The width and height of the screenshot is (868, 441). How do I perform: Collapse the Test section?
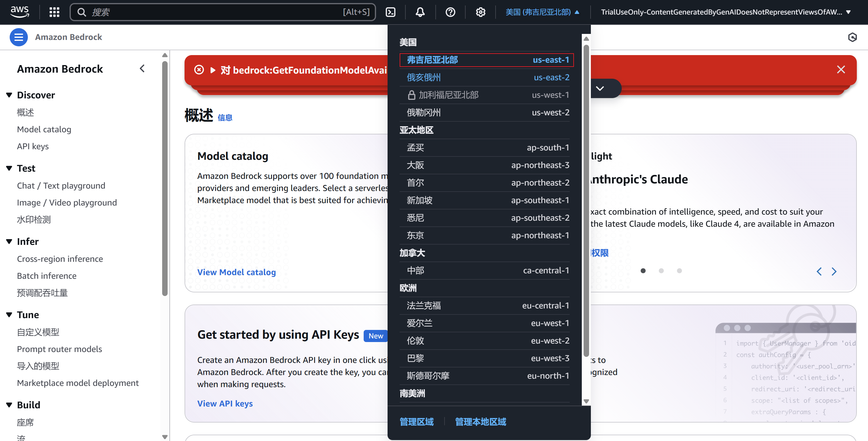9,168
